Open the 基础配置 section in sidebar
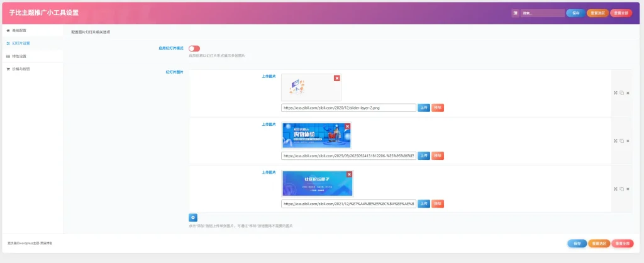The image size is (644, 263). 19,30
